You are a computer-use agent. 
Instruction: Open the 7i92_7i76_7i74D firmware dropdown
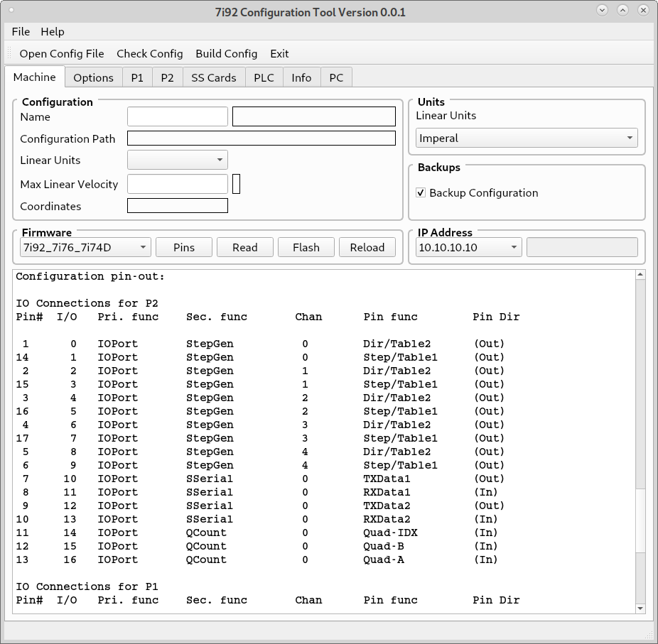[85, 247]
